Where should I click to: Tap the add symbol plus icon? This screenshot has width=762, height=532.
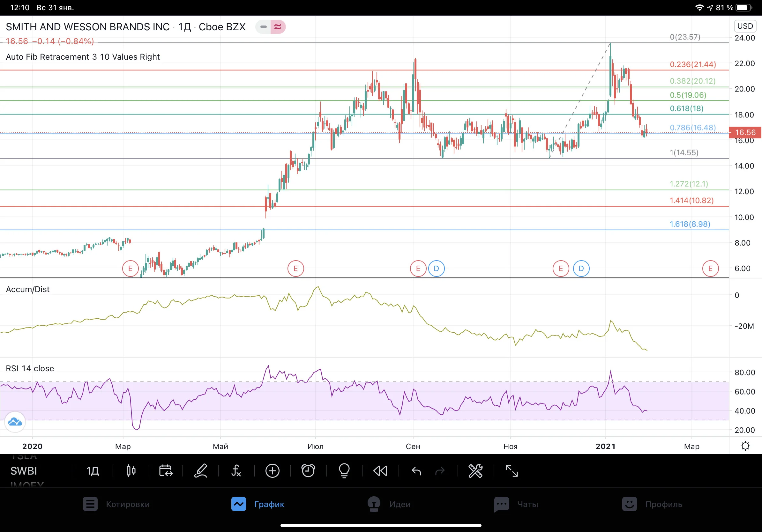point(273,471)
